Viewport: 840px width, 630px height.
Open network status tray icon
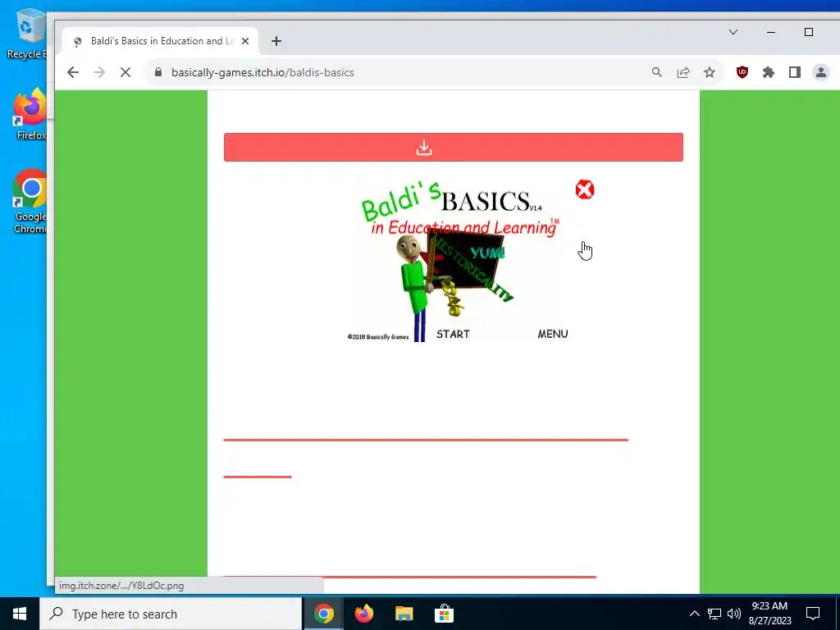click(x=714, y=614)
